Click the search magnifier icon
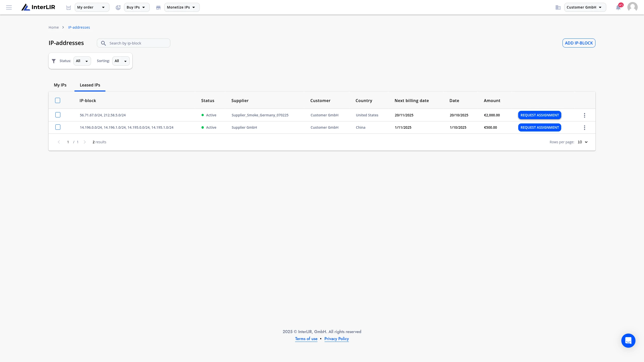The height and width of the screenshot is (362, 644). click(103, 43)
